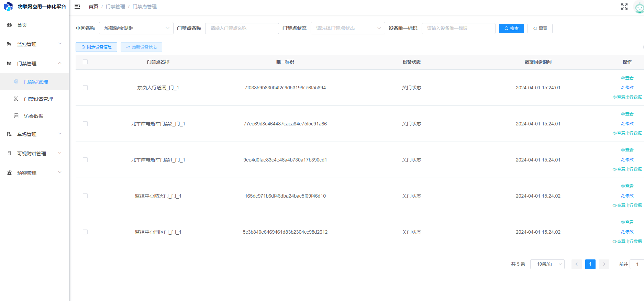
Task: Click the robot assistant avatar icon
Action: [x=639, y=7]
